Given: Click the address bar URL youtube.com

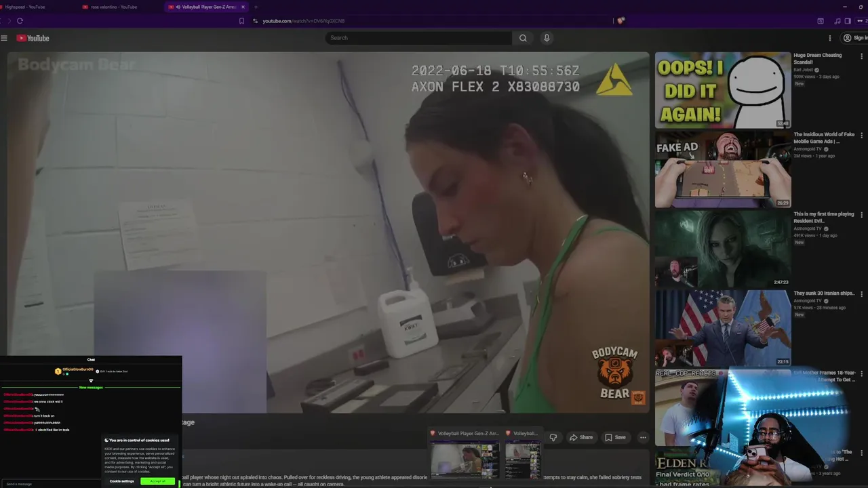Looking at the screenshot, I should [303, 21].
